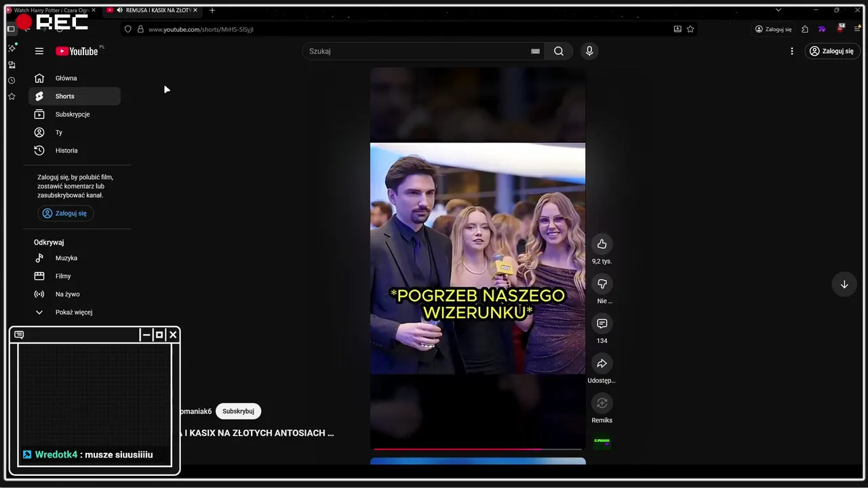868x488 pixels.
Task: Go to next short with down arrow
Action: click(x=844, y=285)
